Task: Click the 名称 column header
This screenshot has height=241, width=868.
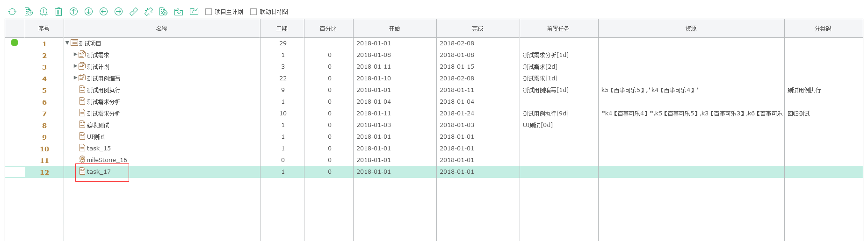Action: (x=162, y=28)
